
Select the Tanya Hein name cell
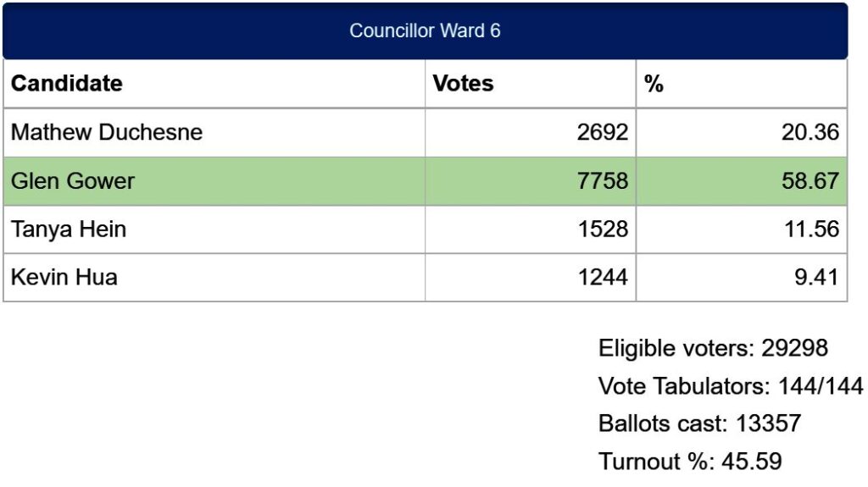pos(214,230)
